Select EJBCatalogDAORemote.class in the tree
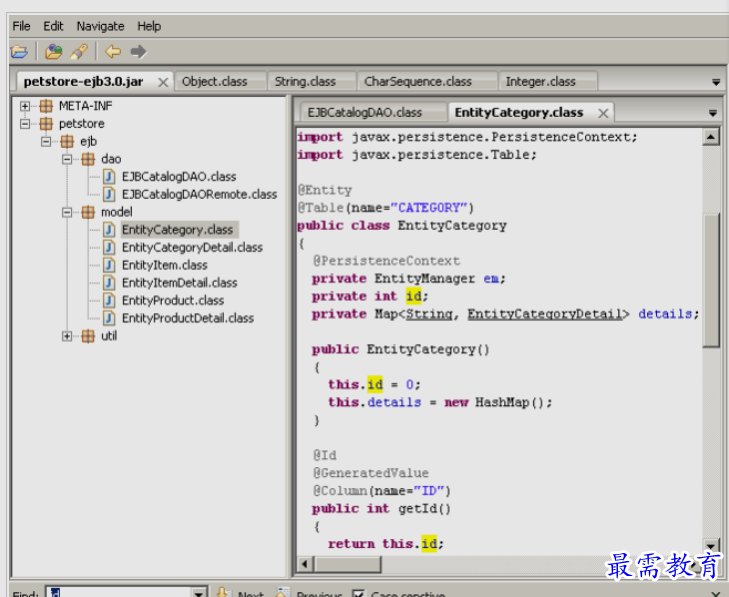 199,194
